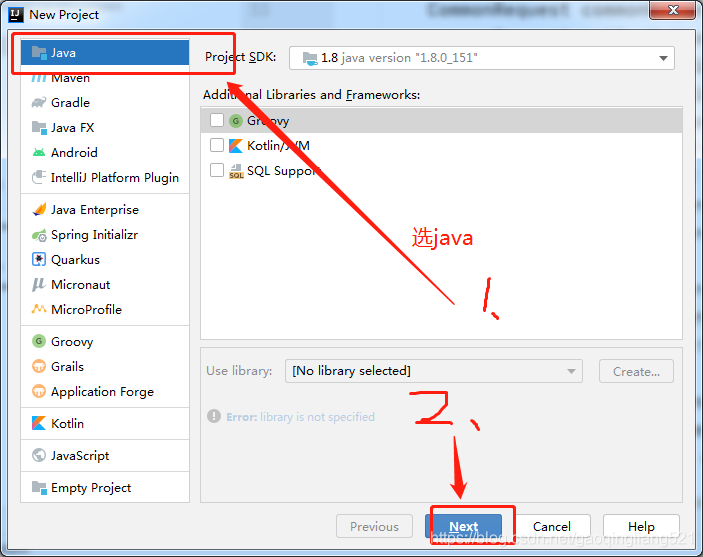Click the Groovy icon in the frameworks list
The image size is (703, 557).
click(236, 121)
